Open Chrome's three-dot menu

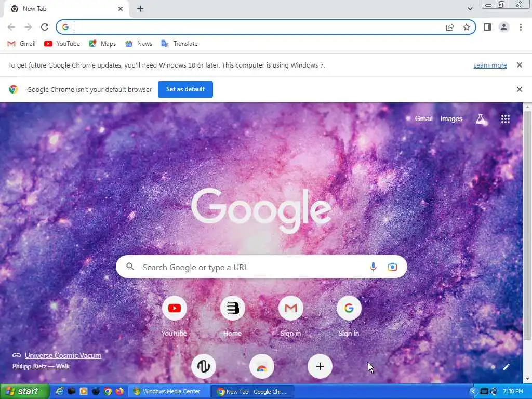[x=521, y=27]
